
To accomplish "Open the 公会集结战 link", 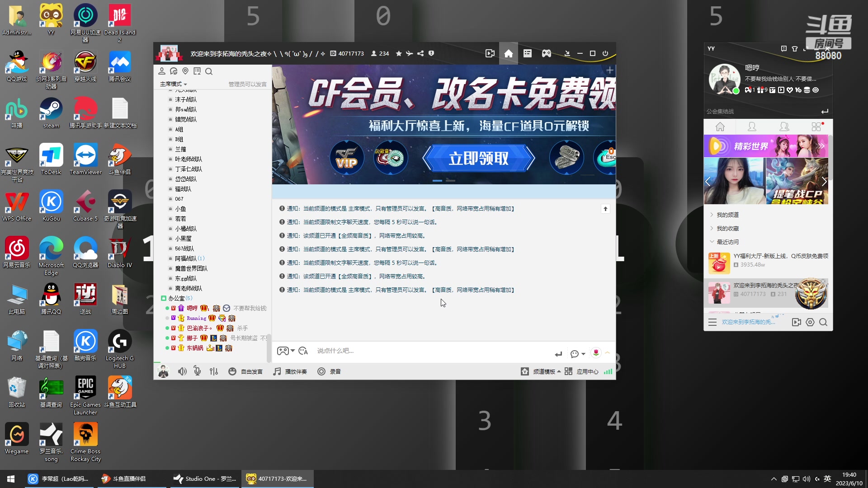I will 720,111.
